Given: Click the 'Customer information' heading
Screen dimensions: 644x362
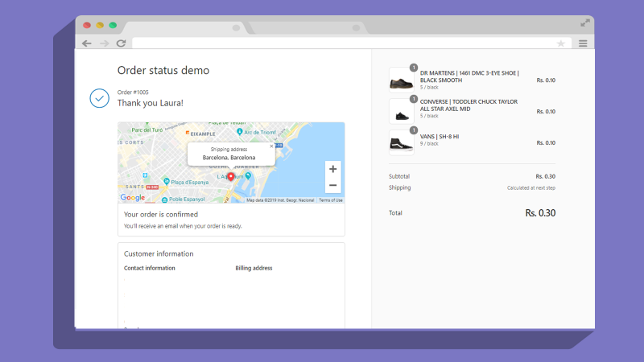Looking at the screenshot, I should tap(159, 253).
